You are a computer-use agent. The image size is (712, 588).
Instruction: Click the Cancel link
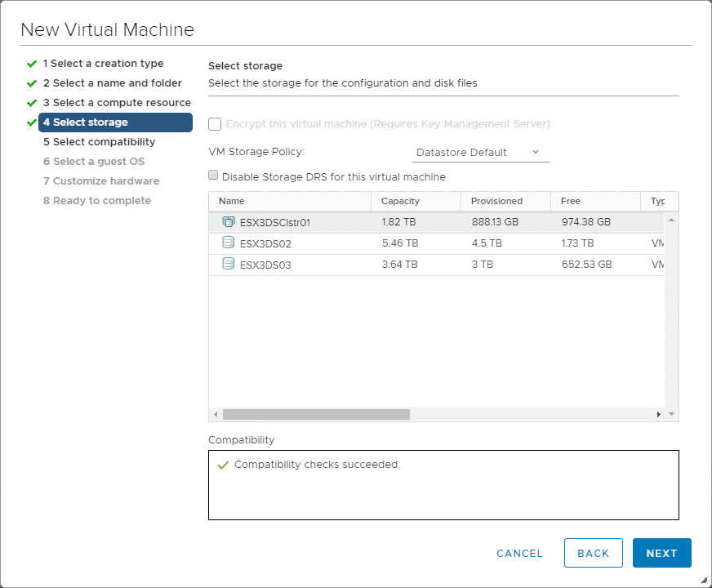click(519, 553)
